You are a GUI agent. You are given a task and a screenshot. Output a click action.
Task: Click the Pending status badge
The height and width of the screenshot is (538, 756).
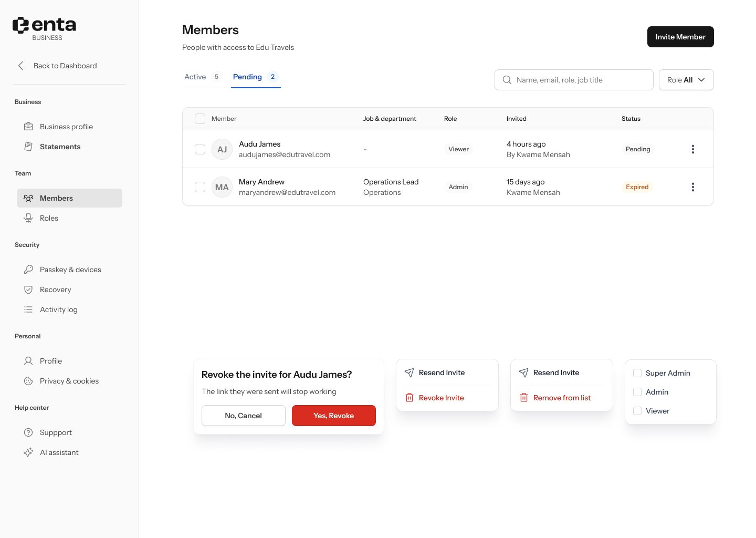point(638,149)
